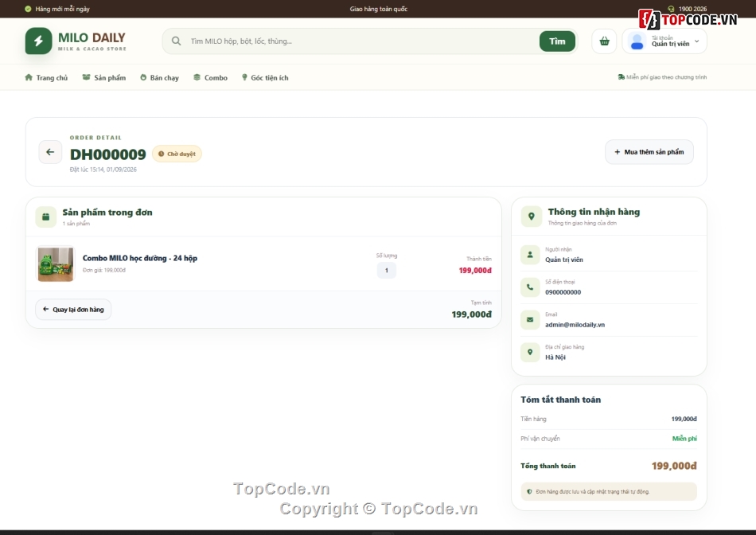
Task: Click the Miễn phí shipping value
Action: point(684,439)
